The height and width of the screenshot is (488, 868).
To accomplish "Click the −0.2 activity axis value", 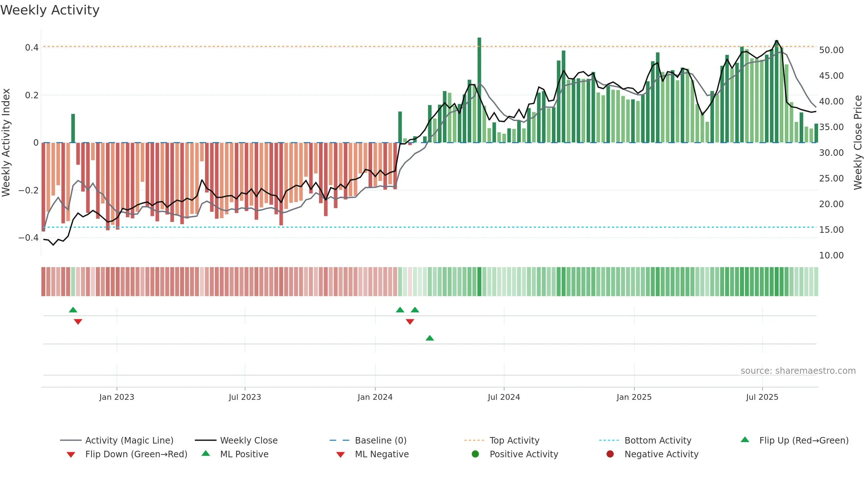I will [29, 190].
